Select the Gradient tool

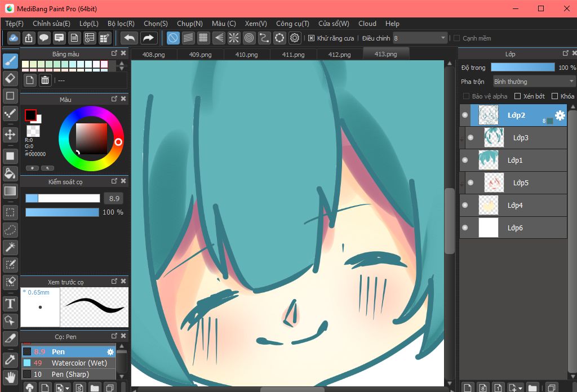(10, 191)
